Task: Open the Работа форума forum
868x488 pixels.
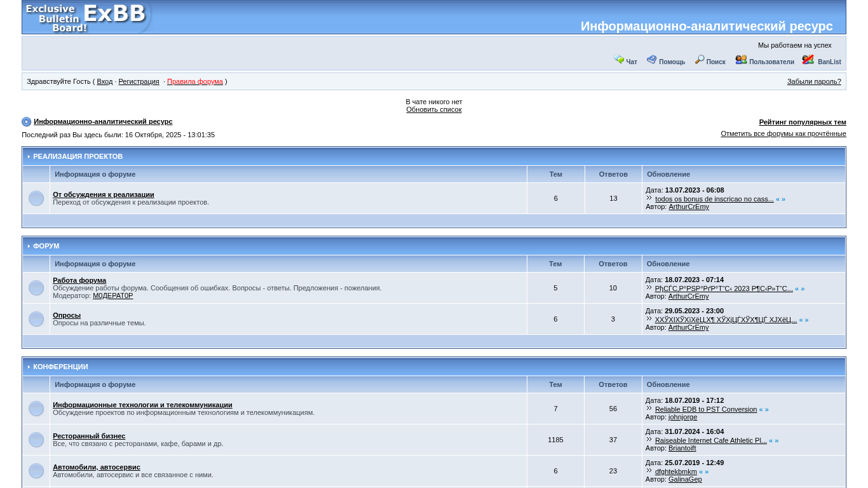Action: (x=79, y=280)
